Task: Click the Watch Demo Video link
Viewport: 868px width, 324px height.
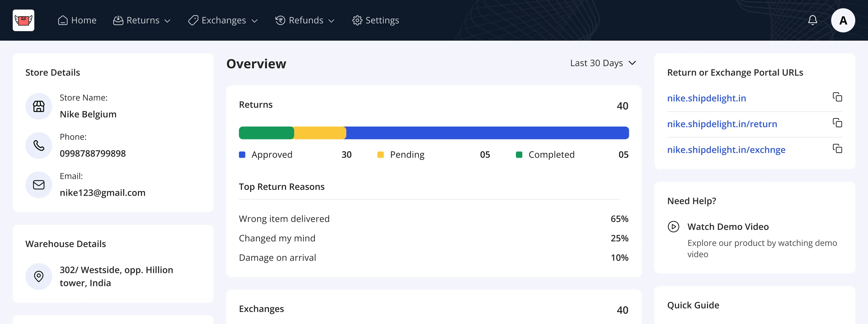Action: [x=728, y=227]
